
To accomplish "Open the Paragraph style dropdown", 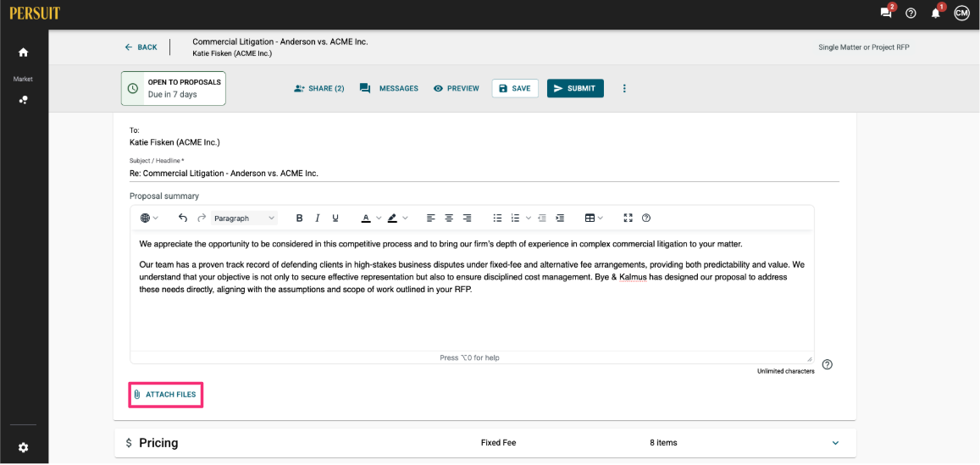I will pyautogui.click(x=244, y=219).
